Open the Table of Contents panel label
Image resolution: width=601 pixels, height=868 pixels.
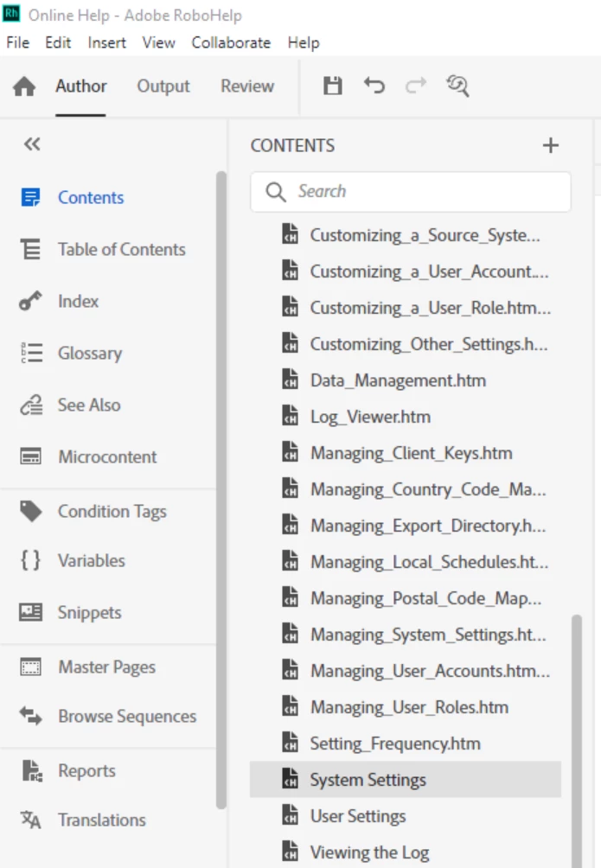pos(122,250)
